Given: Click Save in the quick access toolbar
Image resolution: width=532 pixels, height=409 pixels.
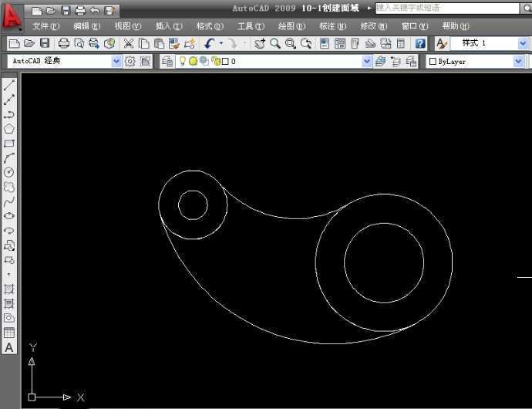Looking at the screenshot, I should (x=66, y=11).
